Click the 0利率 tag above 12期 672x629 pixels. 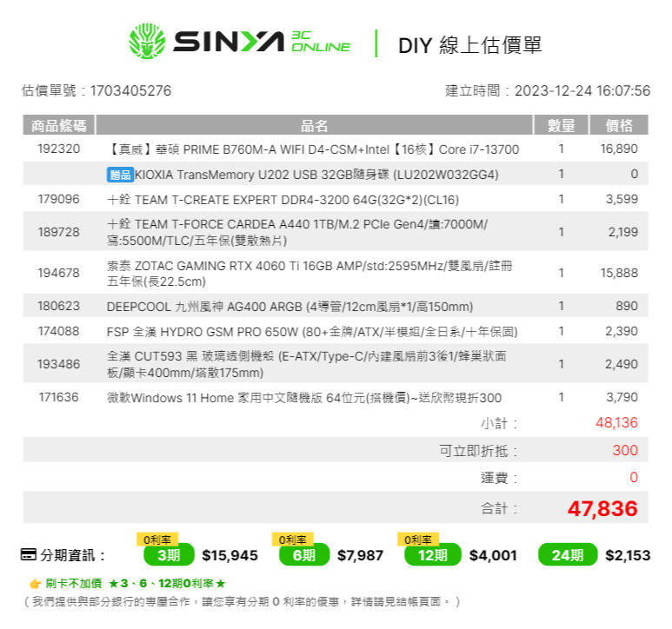point(418,540)
